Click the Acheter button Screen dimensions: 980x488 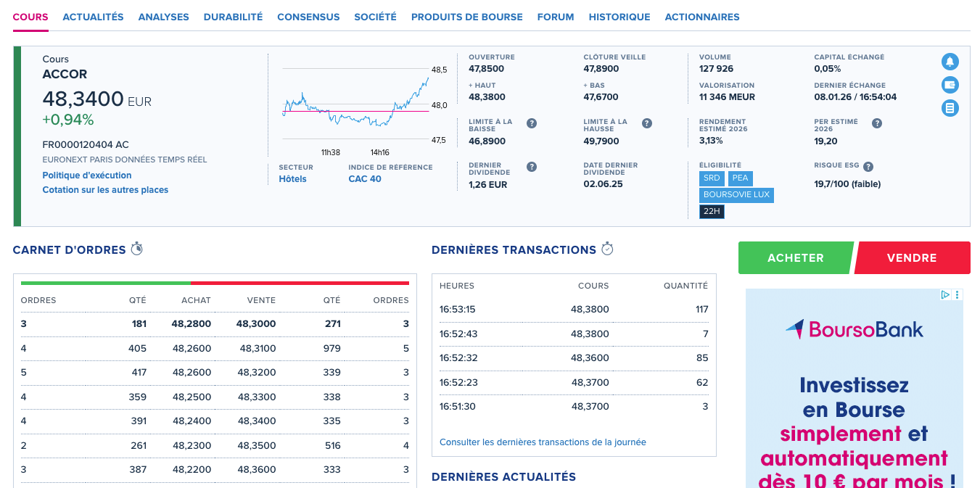coord(796,257)
